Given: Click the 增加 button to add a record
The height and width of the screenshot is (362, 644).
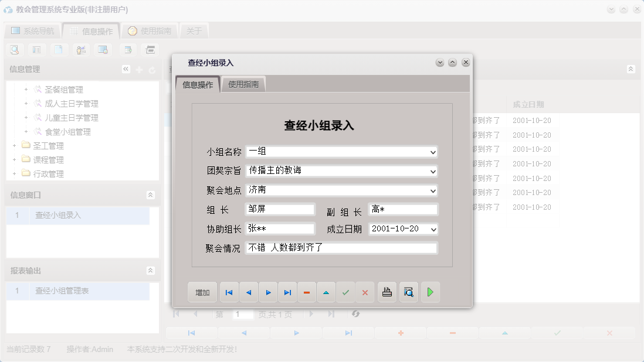Looking at the screenshot, I should 202,292.
